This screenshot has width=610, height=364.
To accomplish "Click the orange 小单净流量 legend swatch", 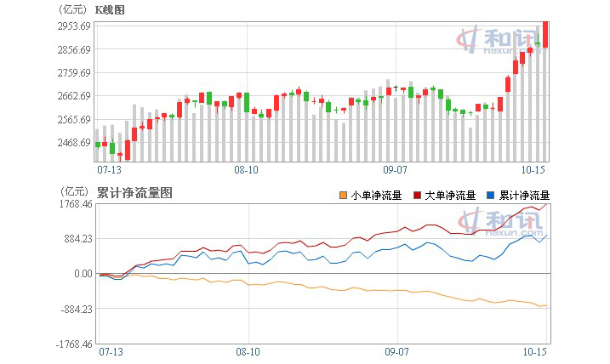I will [343, 196].
